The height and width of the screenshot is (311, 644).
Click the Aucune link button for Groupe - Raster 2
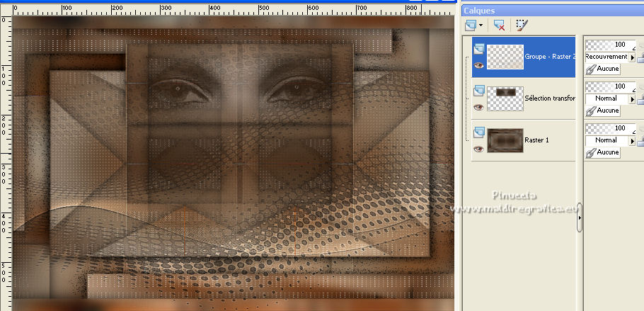pos(602,69)
